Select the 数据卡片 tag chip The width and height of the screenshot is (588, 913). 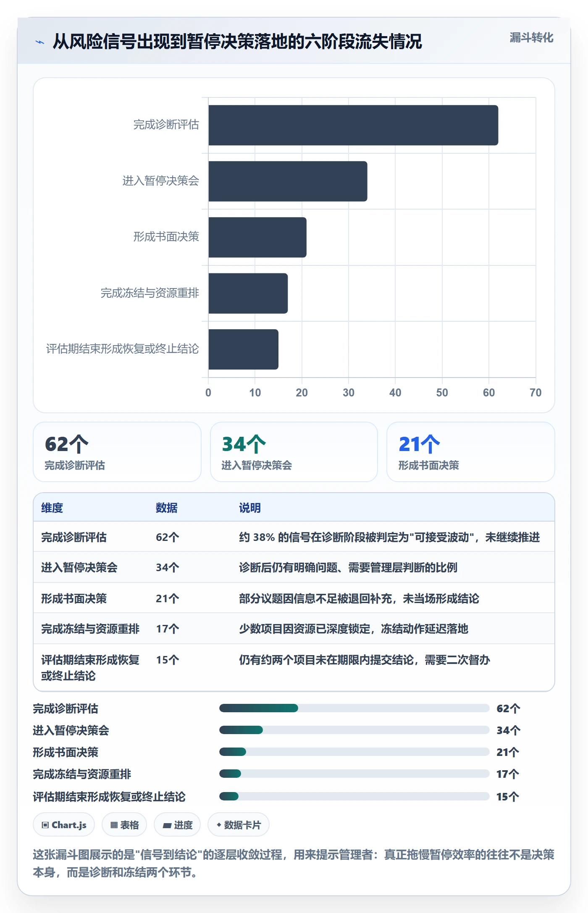coord(239,825)
